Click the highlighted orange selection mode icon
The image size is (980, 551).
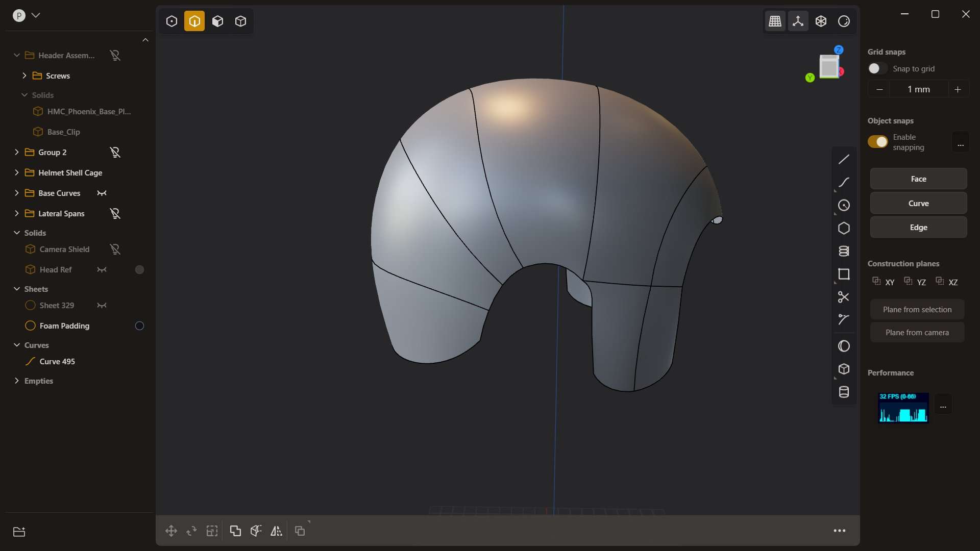[x=194, y=21]
